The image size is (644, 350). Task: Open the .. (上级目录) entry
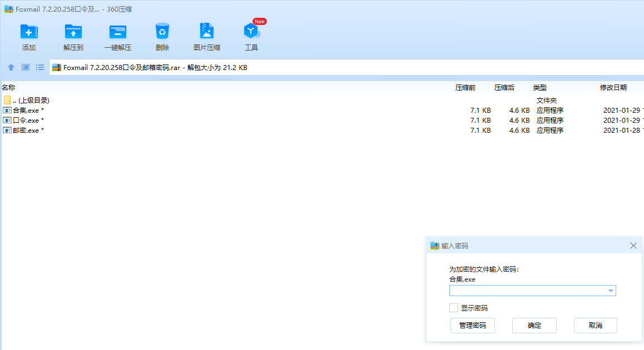point(31,100)
